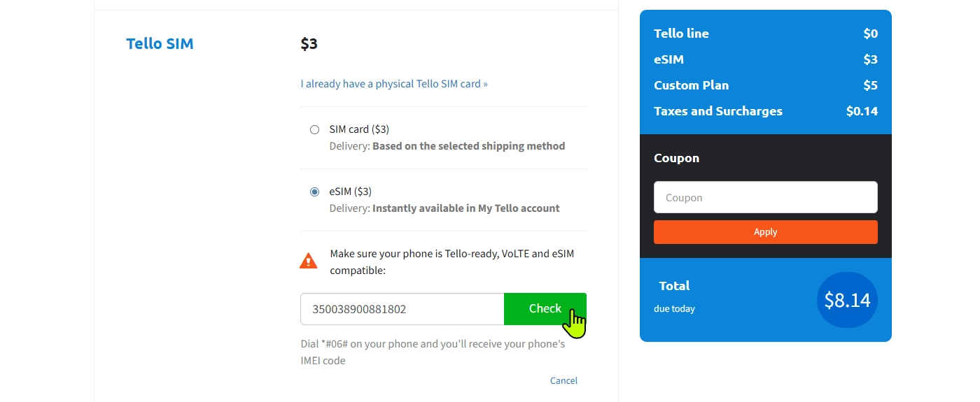Click the orange Apply coupon button
The width and height of the screenshot is (980, 402).
(765, 232)
